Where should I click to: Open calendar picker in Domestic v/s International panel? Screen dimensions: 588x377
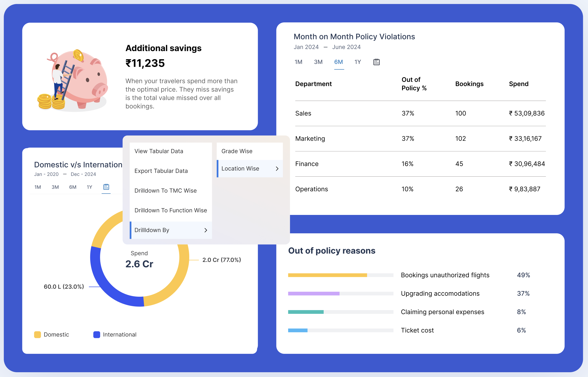coord(106,187)
